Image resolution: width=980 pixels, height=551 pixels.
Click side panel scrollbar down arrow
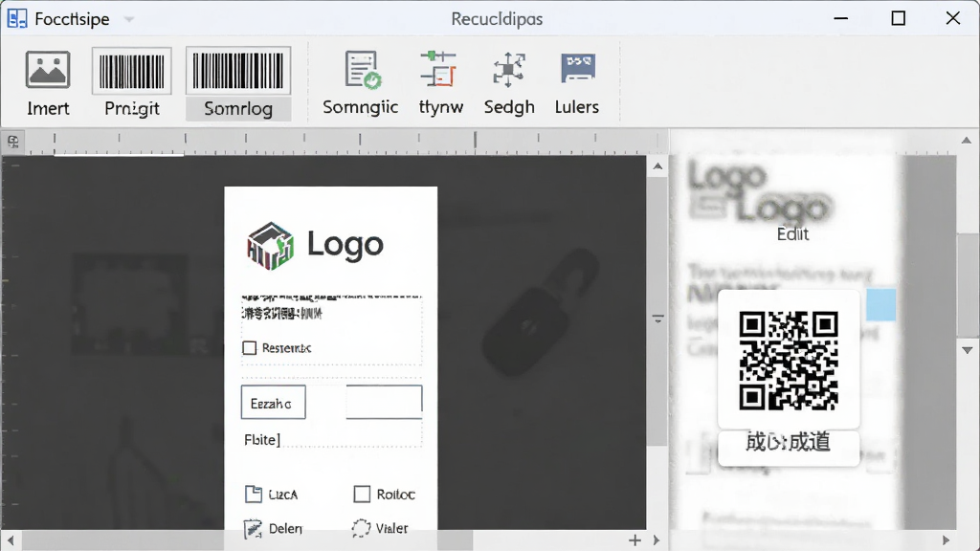coord(967,350)
